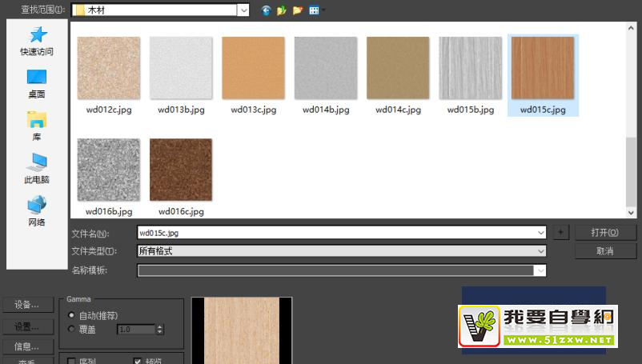Expand the name template (名称模板) dropdown
This screenshot has width=642, height=364.
[x=541, y=270]
